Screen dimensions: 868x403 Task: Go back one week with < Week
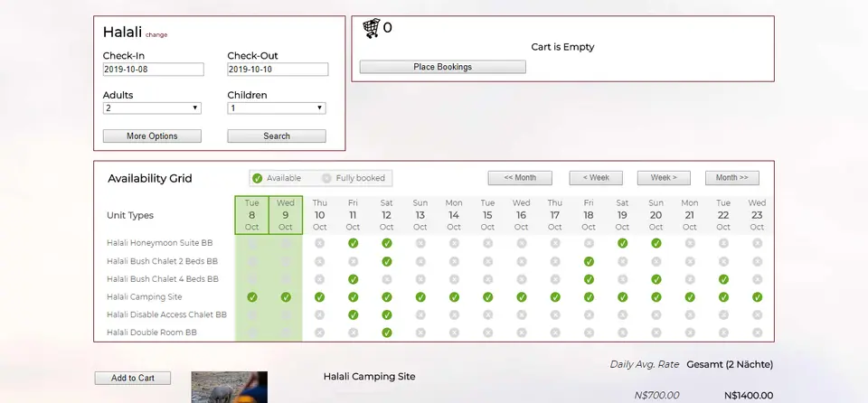[596, 178]
